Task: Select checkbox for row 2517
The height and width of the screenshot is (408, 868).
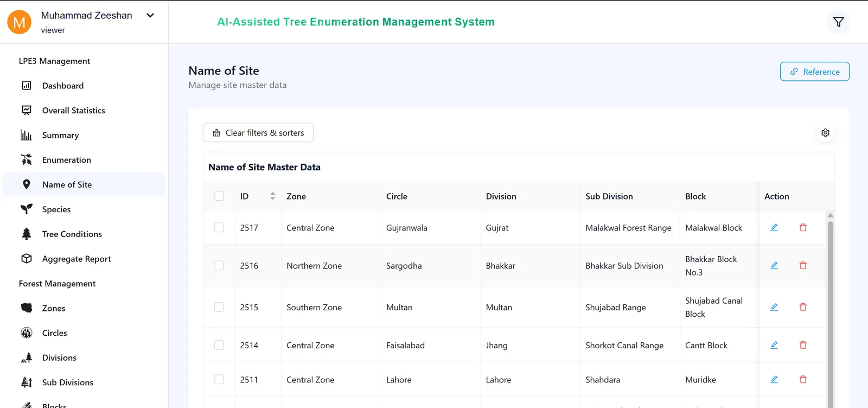Action: click(219, 228)
